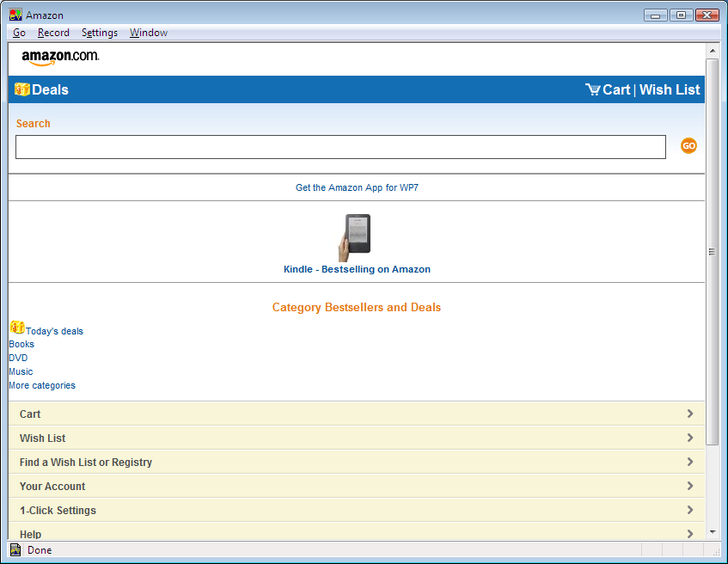
Task: Open the Help row label
Action: [31, 534]
